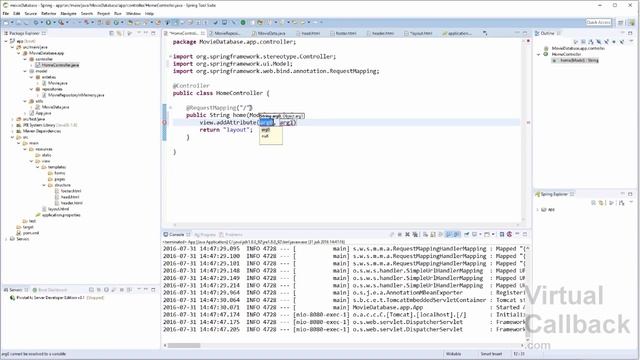Select home(Model) method in Outline
Screen dimensions: 640x360
coord(576,60)
